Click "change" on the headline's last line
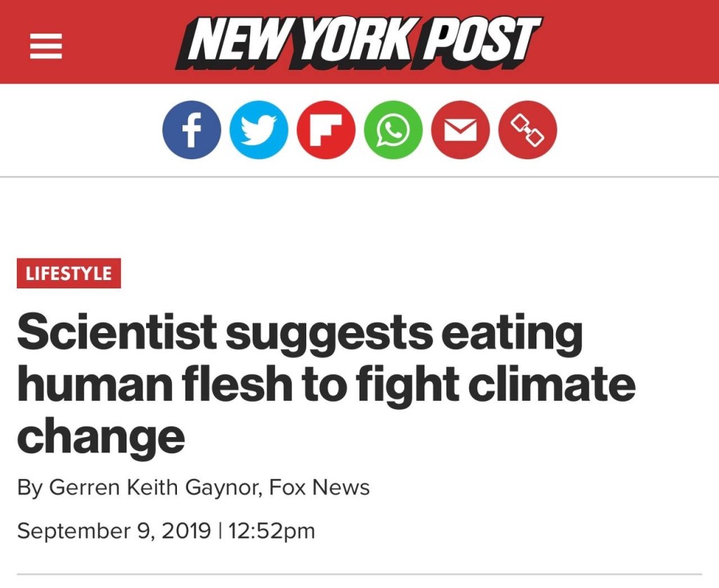Image resolution: width=719 pixels, height=588 pixels. coord(101,436)
